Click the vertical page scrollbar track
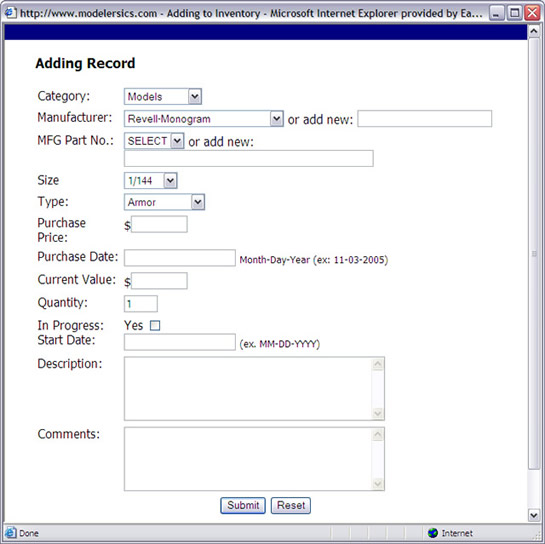 coord(534,254)
